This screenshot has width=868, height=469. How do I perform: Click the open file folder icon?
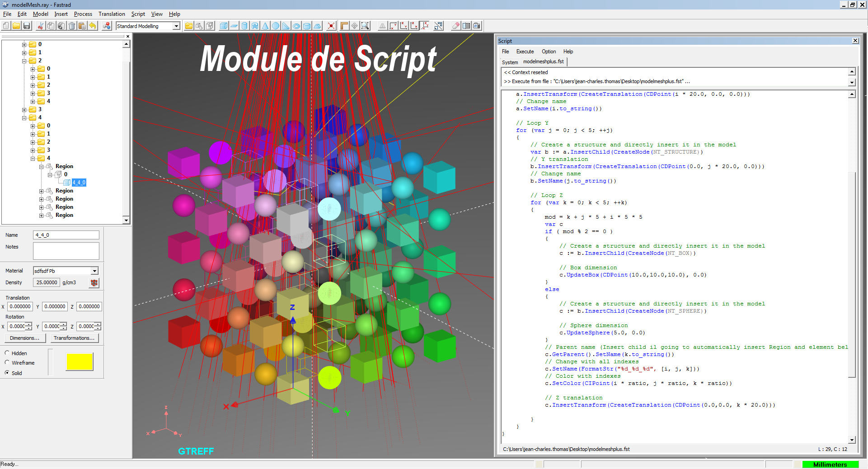point(16,26)
